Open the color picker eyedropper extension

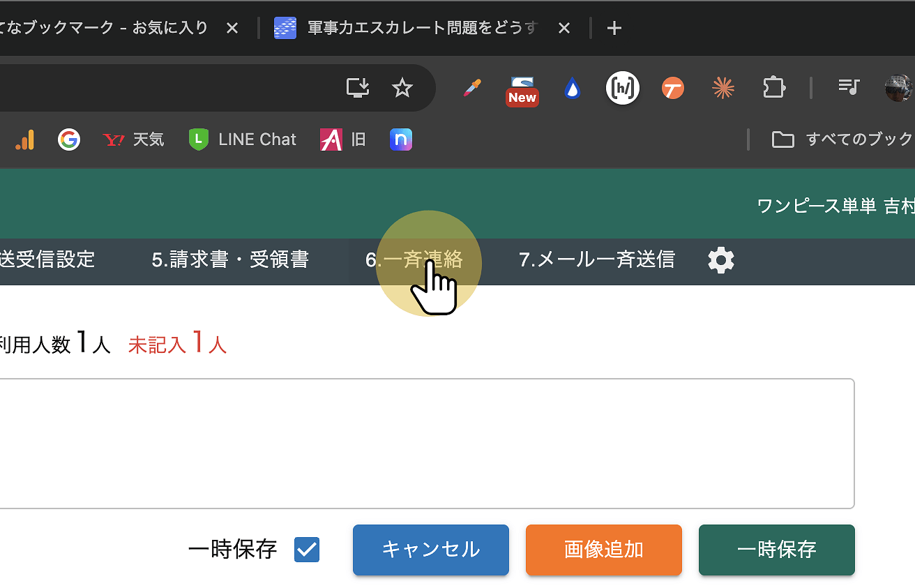472,89
